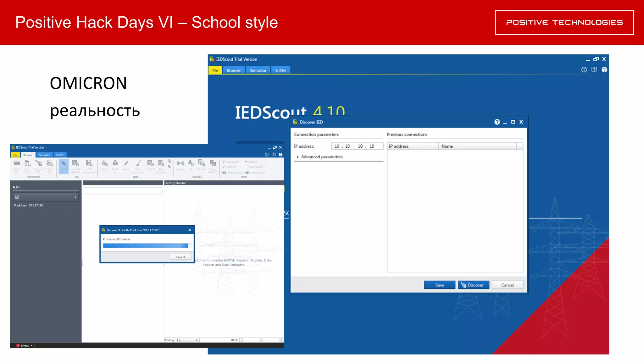644x362 pixels.
Task: Click the feedback icon in the large IEDScout window
Action: [594, 70]
